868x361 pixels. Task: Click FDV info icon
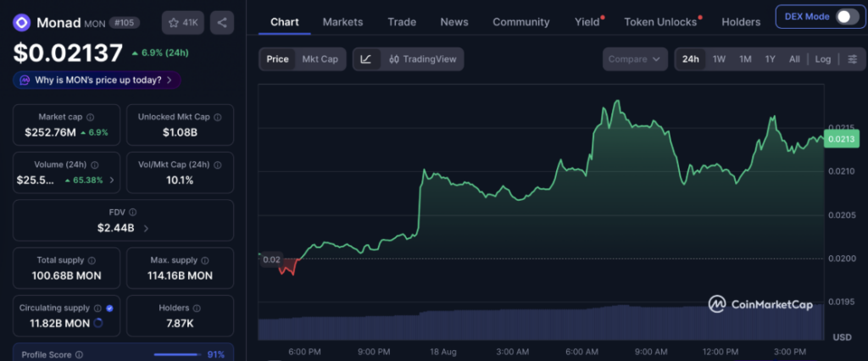[133, 212]
